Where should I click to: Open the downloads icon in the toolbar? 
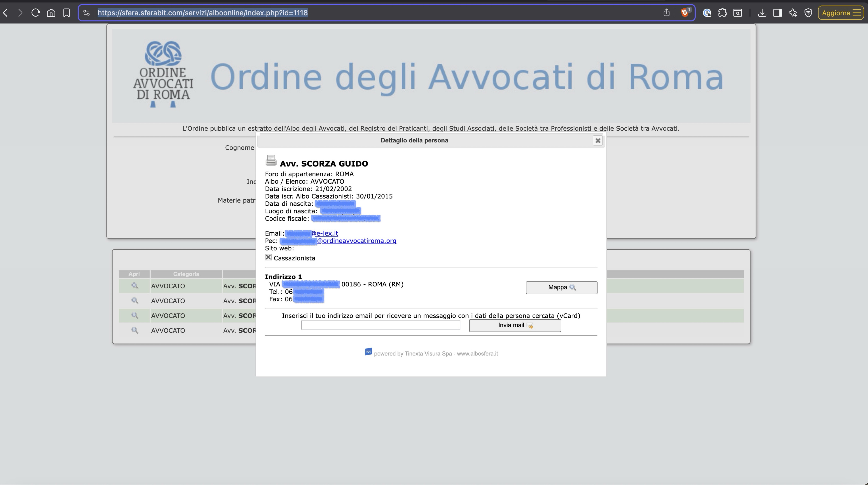[x=762, y=13]
